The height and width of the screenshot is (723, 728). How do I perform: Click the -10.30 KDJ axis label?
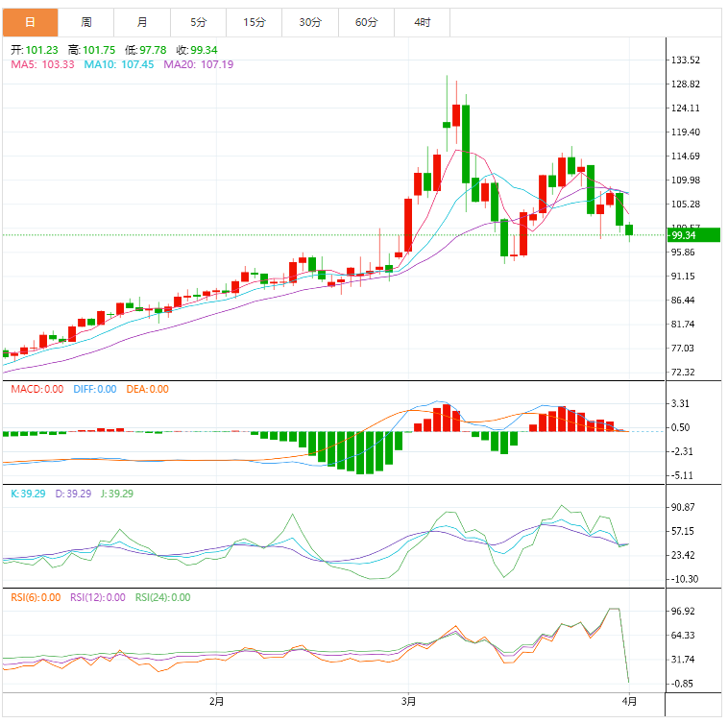pyautogui.click(x=685, y=580)
